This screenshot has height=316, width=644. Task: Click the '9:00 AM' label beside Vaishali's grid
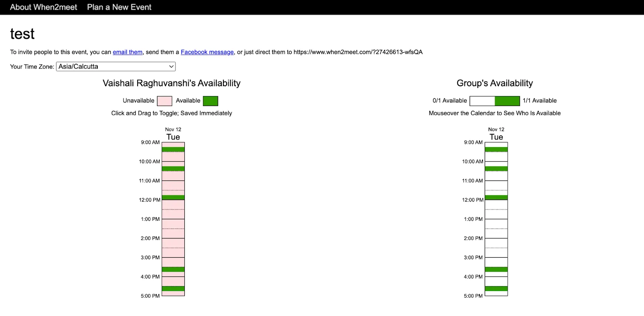[151, 142]
